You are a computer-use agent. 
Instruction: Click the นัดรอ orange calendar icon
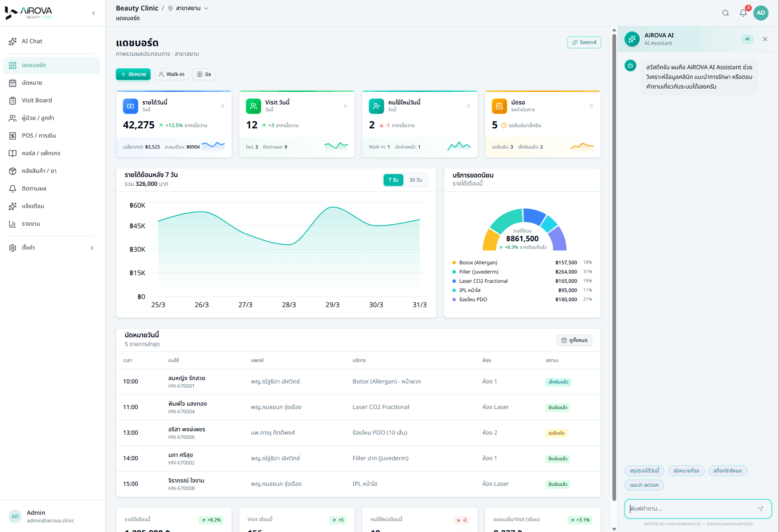pyautogui.click(x=499, y=106)
